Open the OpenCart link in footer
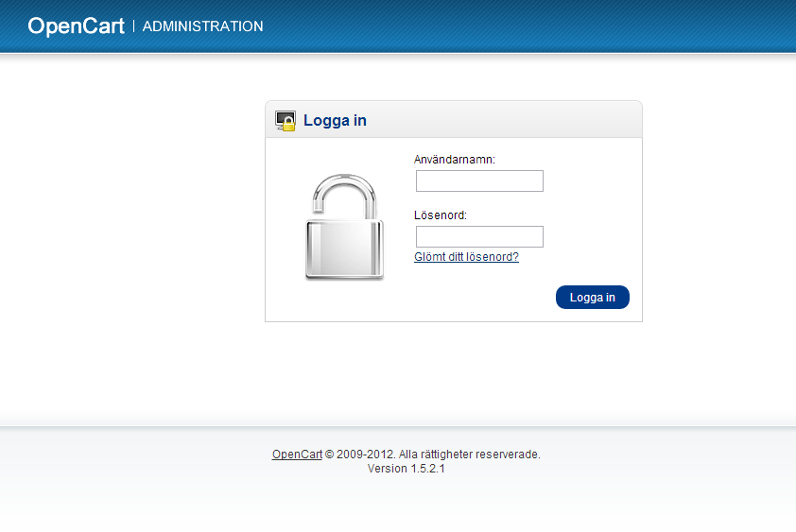The image size is (796, 532). click(x=297, y=455)
